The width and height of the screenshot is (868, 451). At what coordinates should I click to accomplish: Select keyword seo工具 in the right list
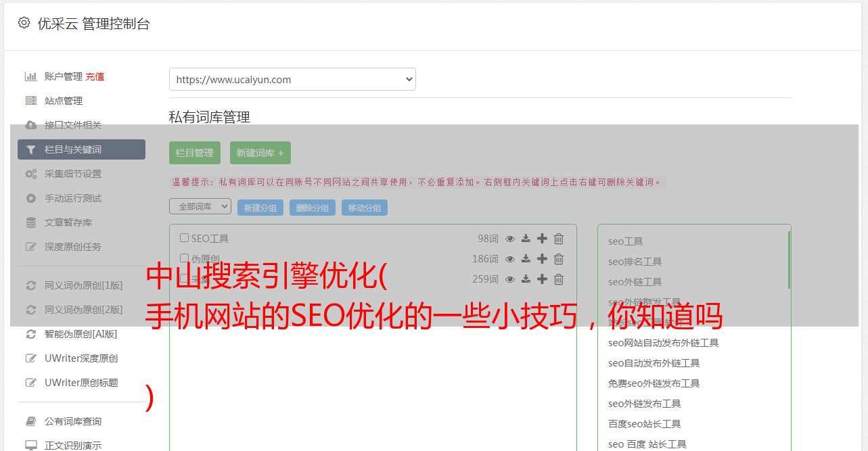(x=625, y=241)
